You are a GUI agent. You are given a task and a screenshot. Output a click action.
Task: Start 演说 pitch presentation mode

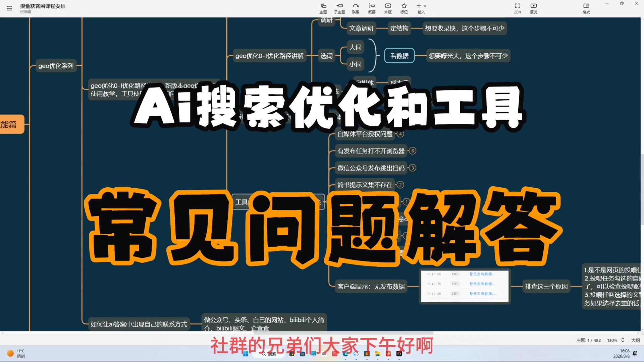click(533, 8)
